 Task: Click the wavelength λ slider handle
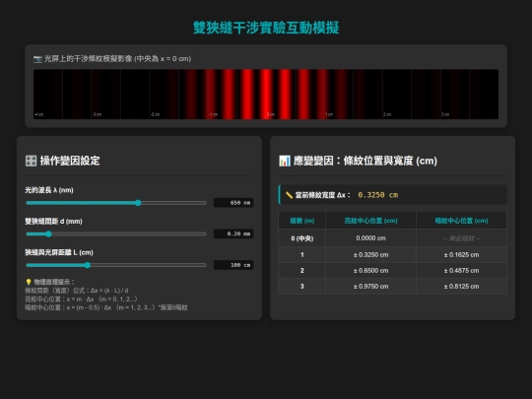click(138, 203)
